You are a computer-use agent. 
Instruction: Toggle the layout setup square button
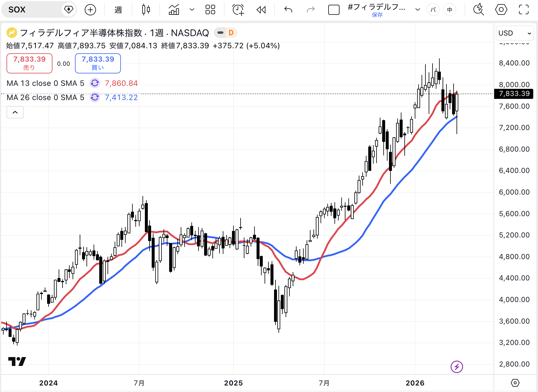tap(334, 10)
